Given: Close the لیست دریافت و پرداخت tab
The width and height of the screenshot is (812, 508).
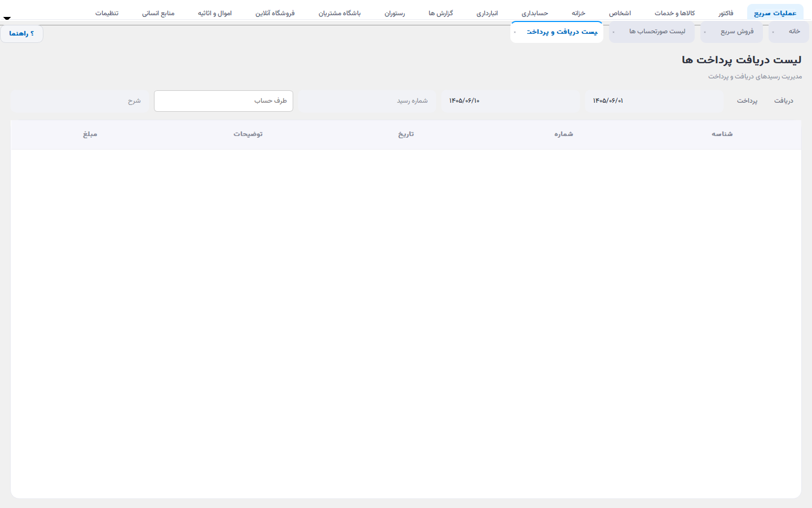Looking at the screenshot, I should (x=515, y=32).
